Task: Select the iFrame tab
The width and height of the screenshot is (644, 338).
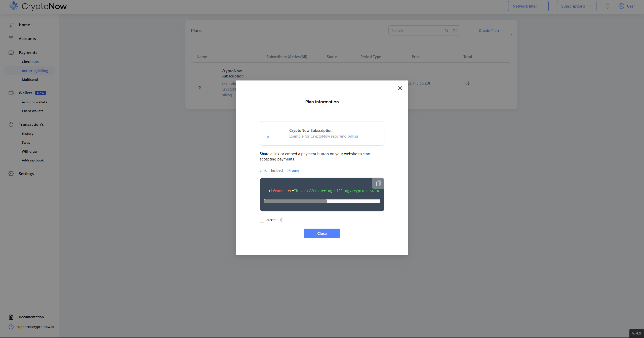Action: (x=293, y=171)
